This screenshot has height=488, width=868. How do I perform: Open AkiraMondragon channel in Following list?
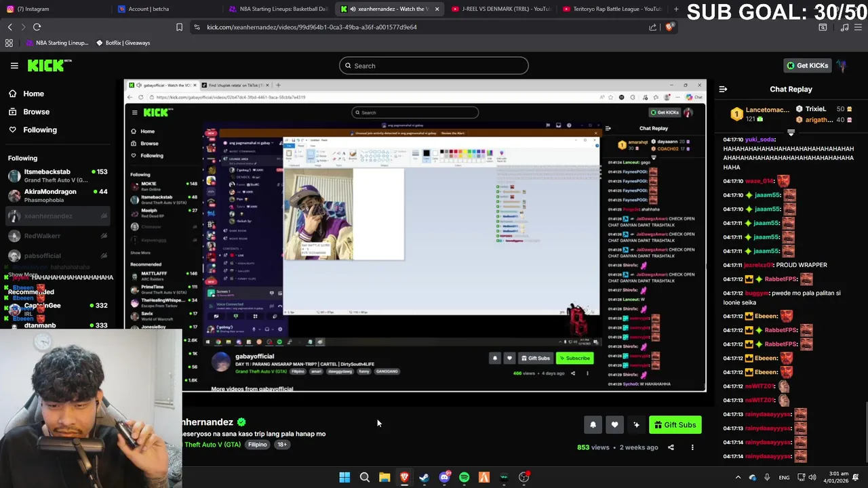pos(57,196)
